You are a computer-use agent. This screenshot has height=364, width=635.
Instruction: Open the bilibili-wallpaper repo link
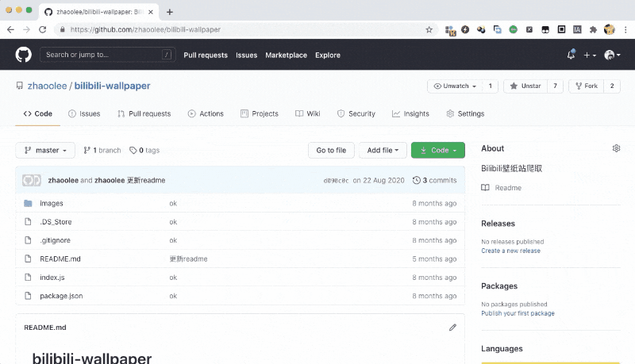[112, 86]
